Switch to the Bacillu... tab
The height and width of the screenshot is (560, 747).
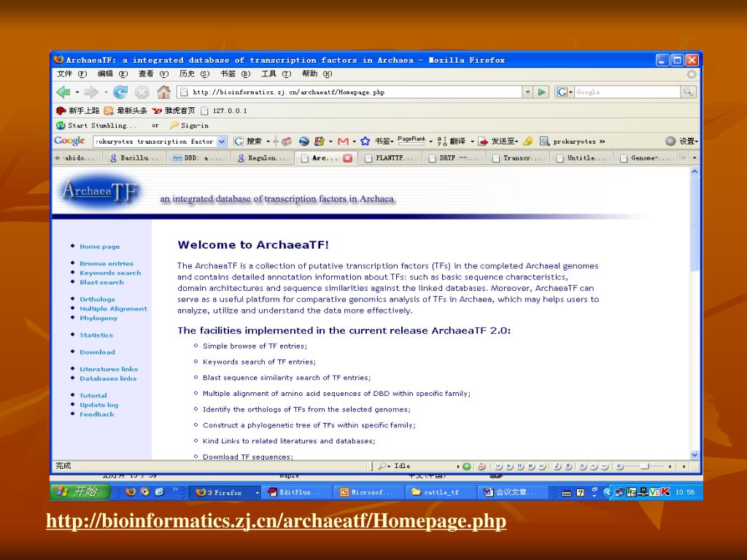pos(134,158)
